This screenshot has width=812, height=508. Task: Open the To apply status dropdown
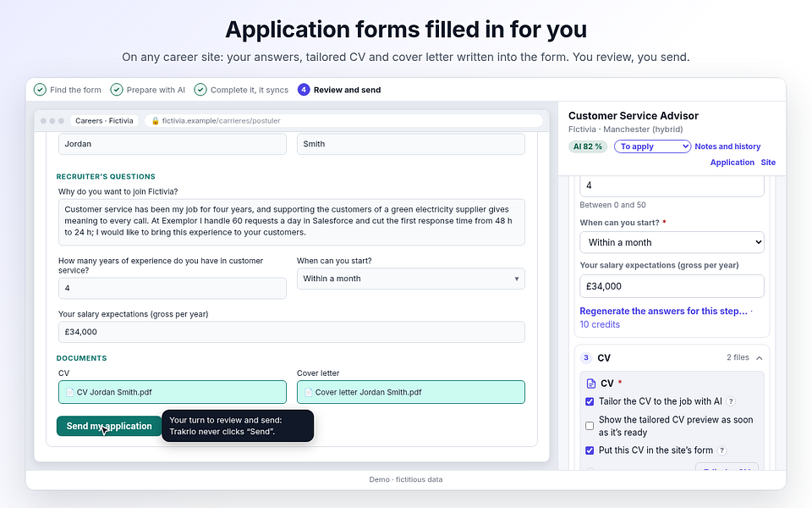pos(652,146)
